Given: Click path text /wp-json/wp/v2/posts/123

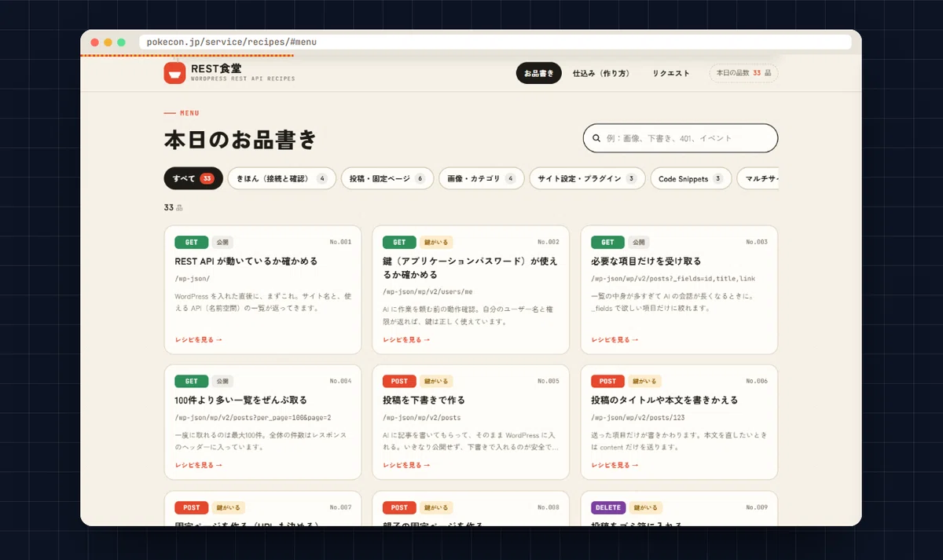Looking at the screenshot, I should tap(637, 418).
